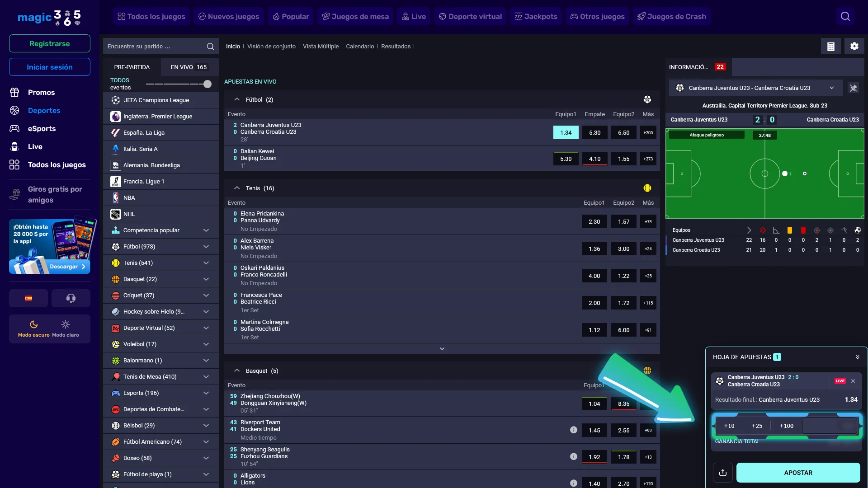The height and width of the screenshot is (488, 868).
Task: Open +205 more markets for Canberra match
Action: 648,132
